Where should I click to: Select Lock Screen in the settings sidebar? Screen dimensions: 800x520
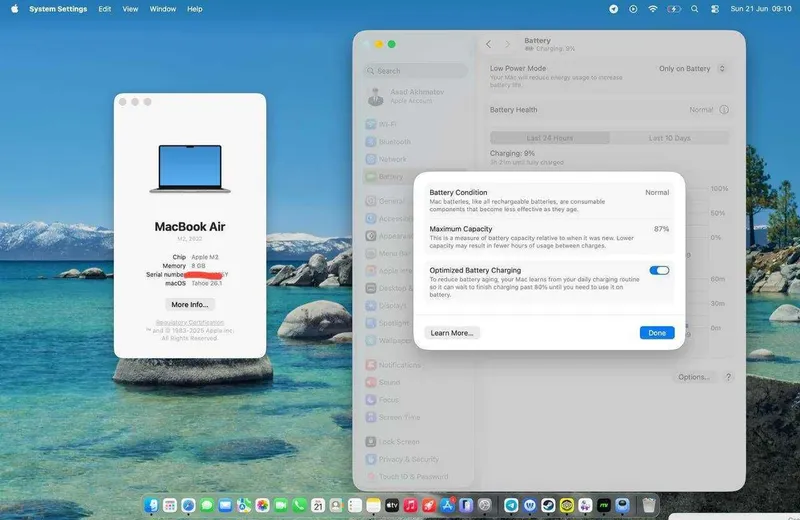(x=415, y=441)
